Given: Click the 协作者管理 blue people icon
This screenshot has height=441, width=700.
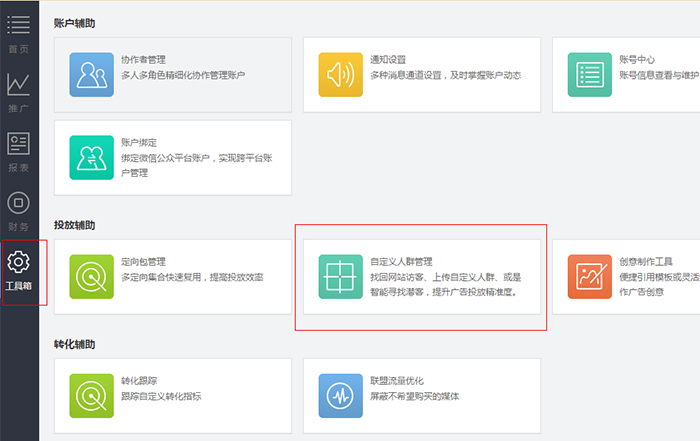Looking at the screenshot, I should click(x=92, y=75).
